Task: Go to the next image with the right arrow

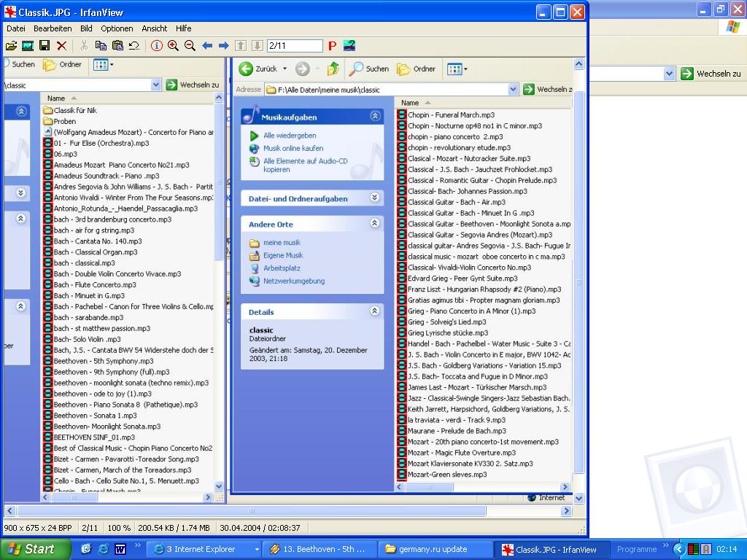Action: (224, 46)
